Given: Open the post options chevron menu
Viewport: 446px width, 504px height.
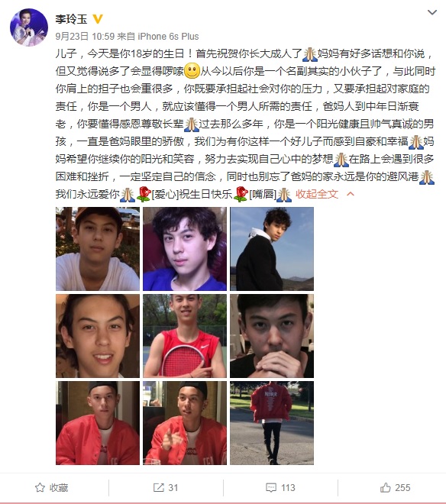Looking at the screenshot, I should click(431, 13).
